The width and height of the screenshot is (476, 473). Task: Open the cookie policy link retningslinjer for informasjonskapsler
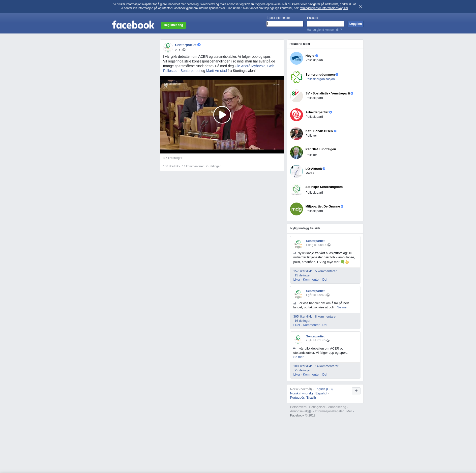click(x=324, y=8)
